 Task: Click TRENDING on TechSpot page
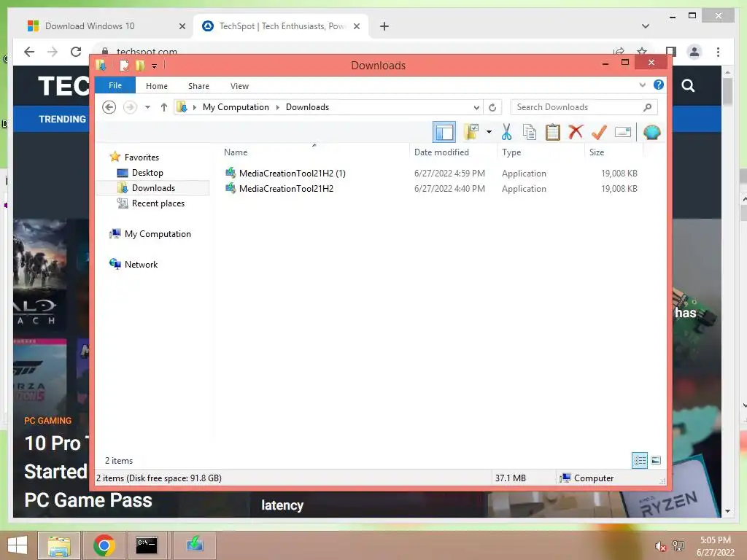[62, 119]
